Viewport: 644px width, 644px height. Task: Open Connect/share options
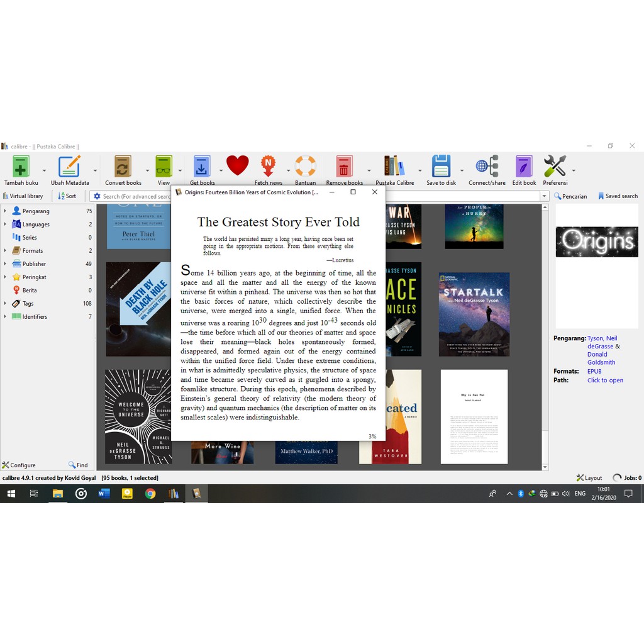point(487,167)
